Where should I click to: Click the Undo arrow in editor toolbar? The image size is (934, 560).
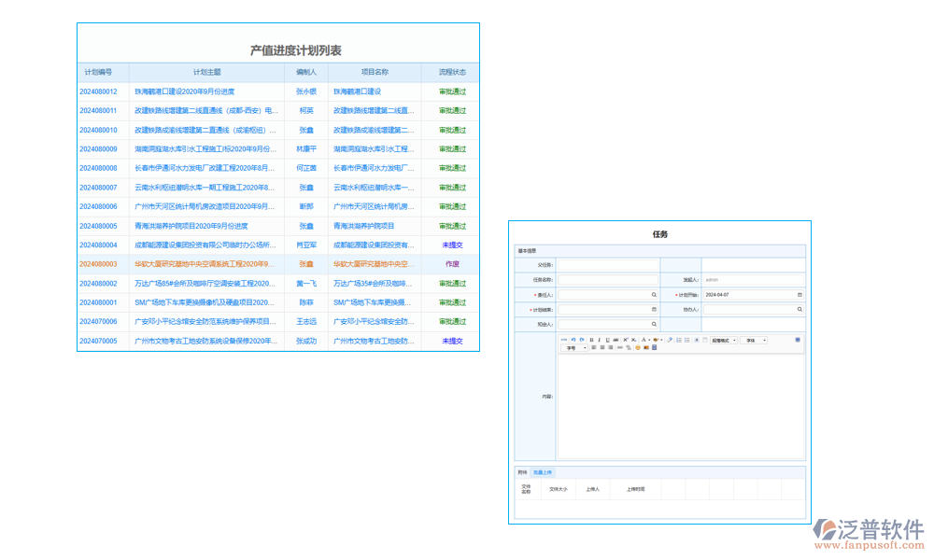573,340
